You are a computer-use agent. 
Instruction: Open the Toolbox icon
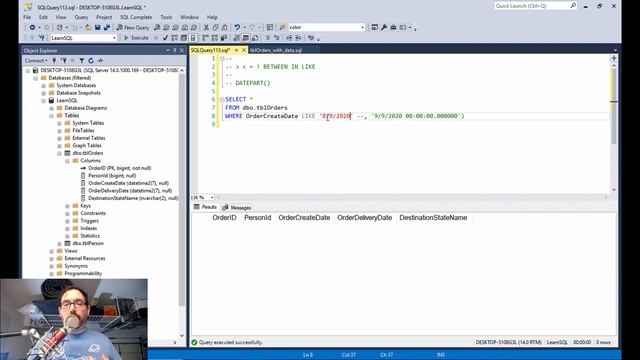tap(393, 27)
